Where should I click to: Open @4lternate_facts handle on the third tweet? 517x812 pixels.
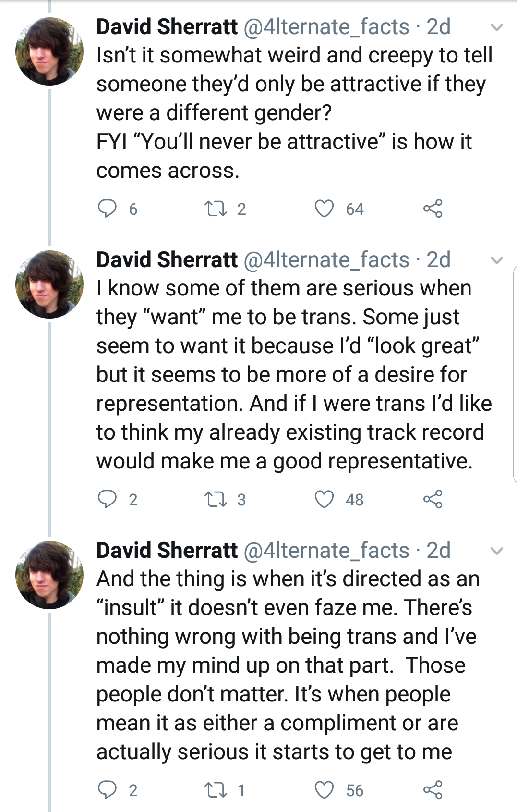click(326, 551)
